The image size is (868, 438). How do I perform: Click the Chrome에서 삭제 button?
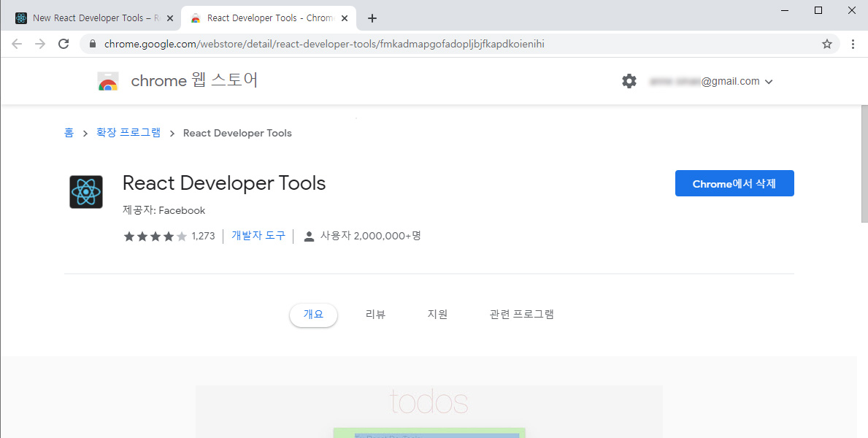[734, 183]
